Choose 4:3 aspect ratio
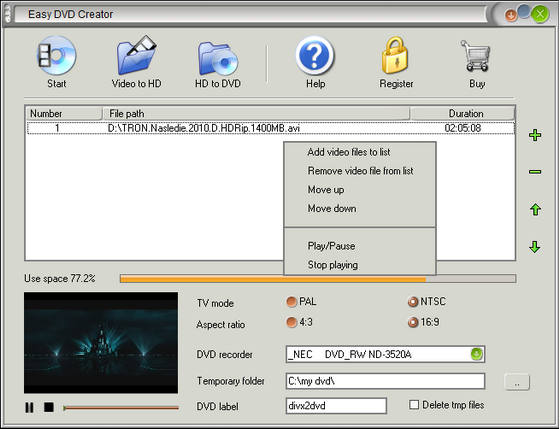Image resolution: width=560 pixels, height=429 pixels. (x=291, y=322)
